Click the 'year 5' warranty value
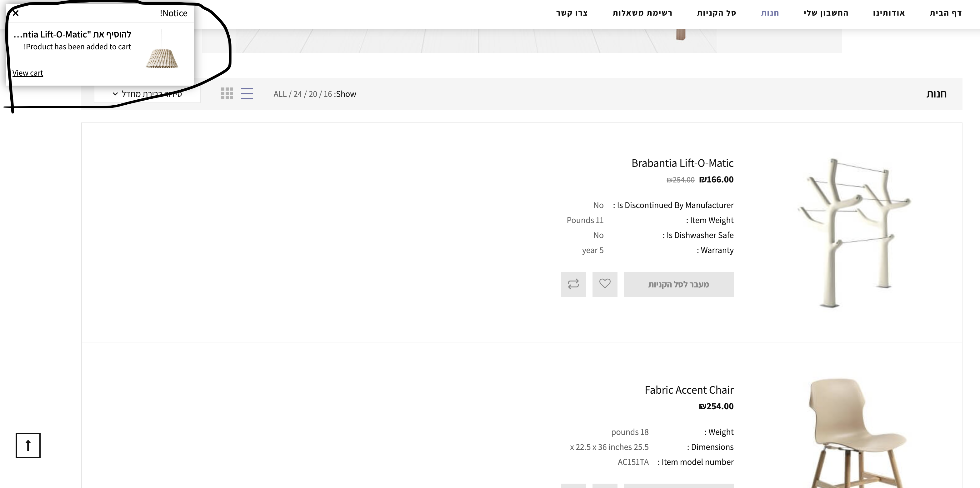 [592, 250]
